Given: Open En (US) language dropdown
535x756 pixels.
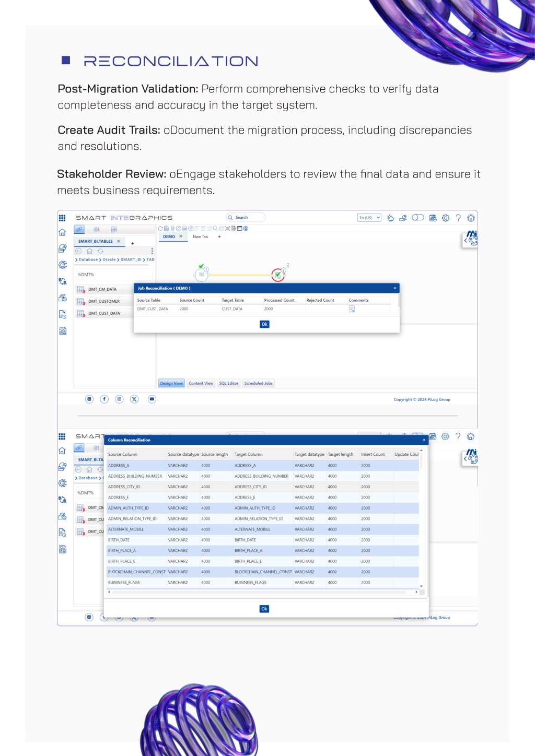Looking at the screenshot, I should [x=369, y=218].
